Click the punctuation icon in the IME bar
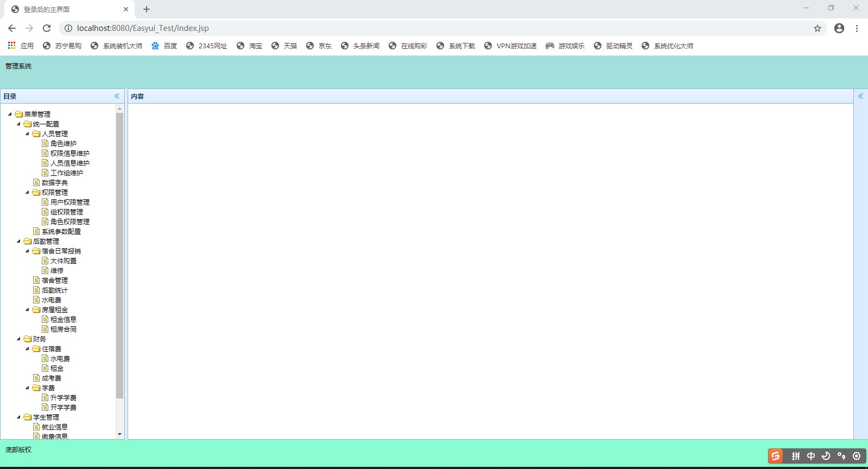This screenshot has width=868, height=469. tap(841, 456)
